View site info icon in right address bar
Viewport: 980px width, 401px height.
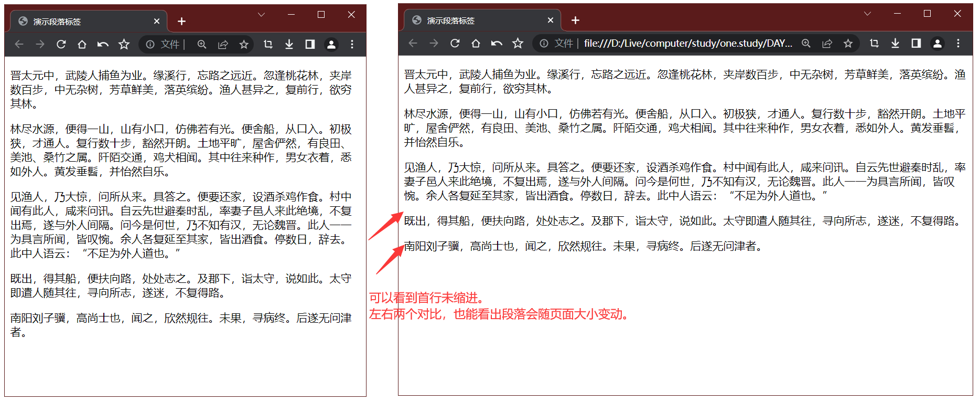[544, 44]
